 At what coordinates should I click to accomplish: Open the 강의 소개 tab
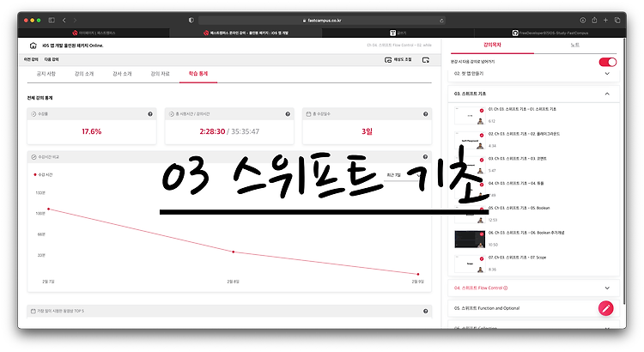pyautogui.click(x=84, y=74)
